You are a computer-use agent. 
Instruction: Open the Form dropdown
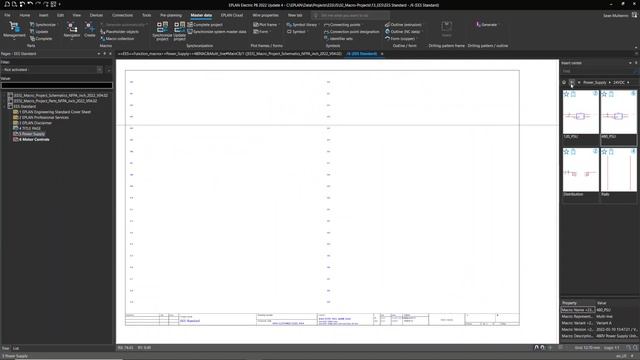(261, 31)
